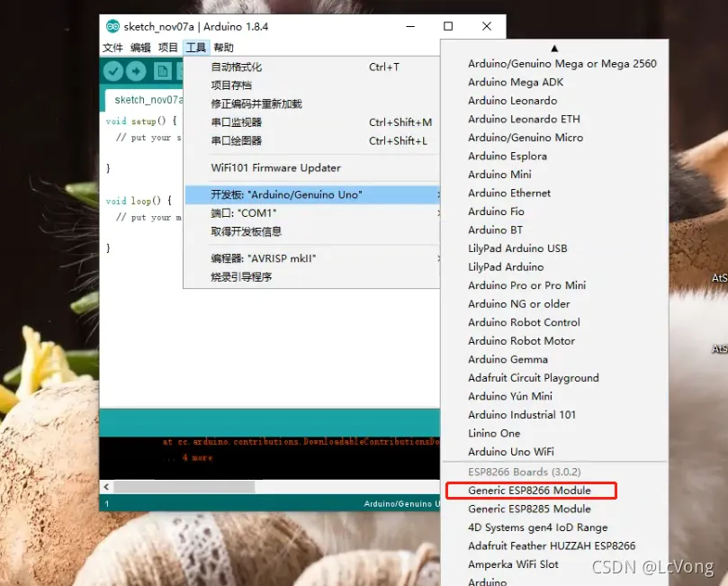Click the Upload arrow toolbar icon
The width and height of the screenshot is (728, 586).
click(136, 71)
